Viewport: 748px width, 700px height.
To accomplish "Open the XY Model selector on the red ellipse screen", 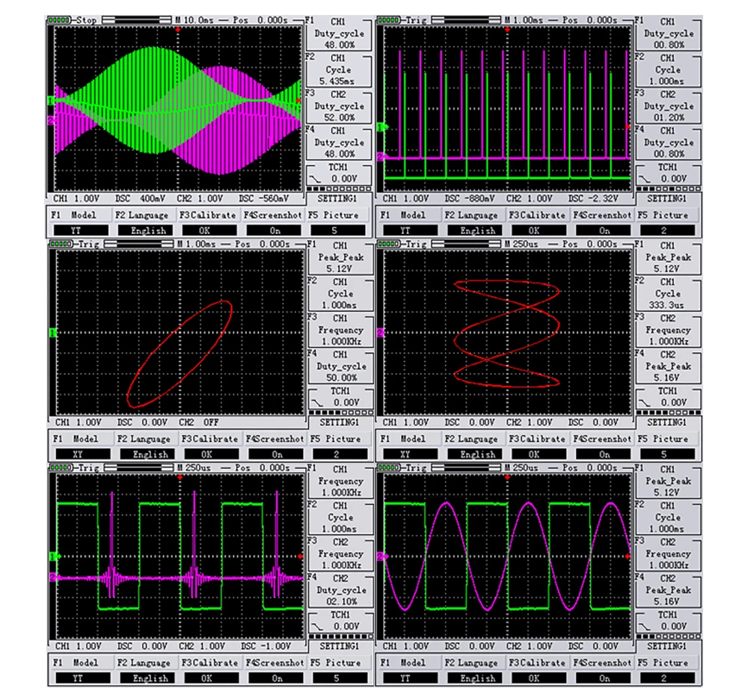I will tap(83, 455).
